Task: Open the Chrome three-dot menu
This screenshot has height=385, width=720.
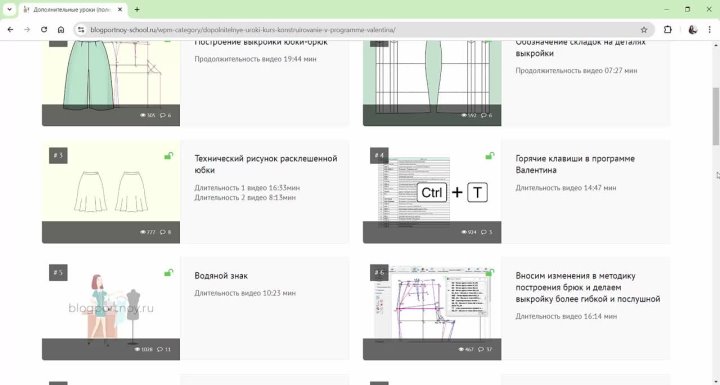Action: (x=709, y=29)
